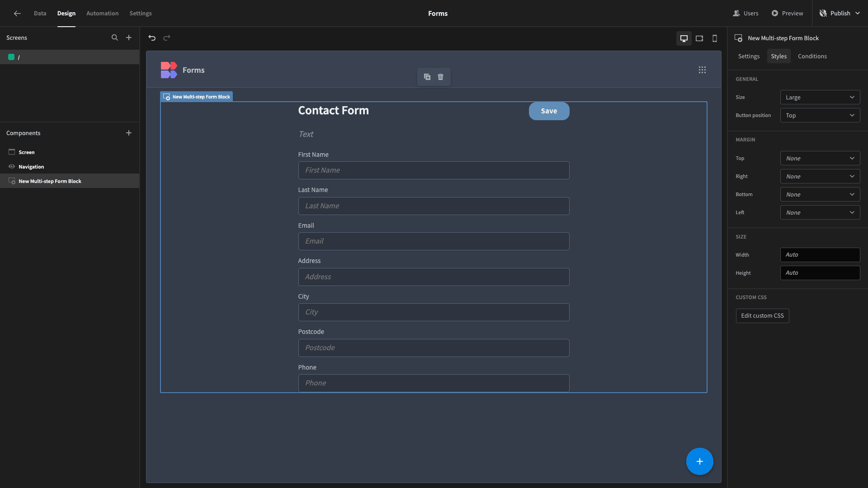Switch to the Conditions tab
Image resolution: width=868 pixels, height=488 pixels.
(812, 56)
